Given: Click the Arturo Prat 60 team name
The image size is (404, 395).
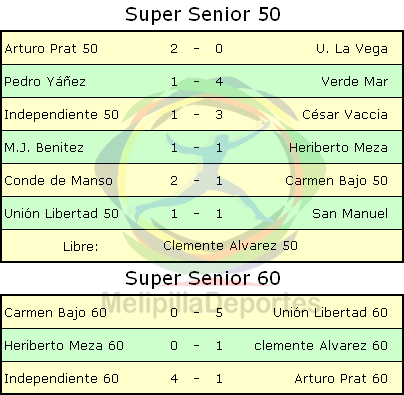Looking at the screenshot, I should (x=341, y=379).
